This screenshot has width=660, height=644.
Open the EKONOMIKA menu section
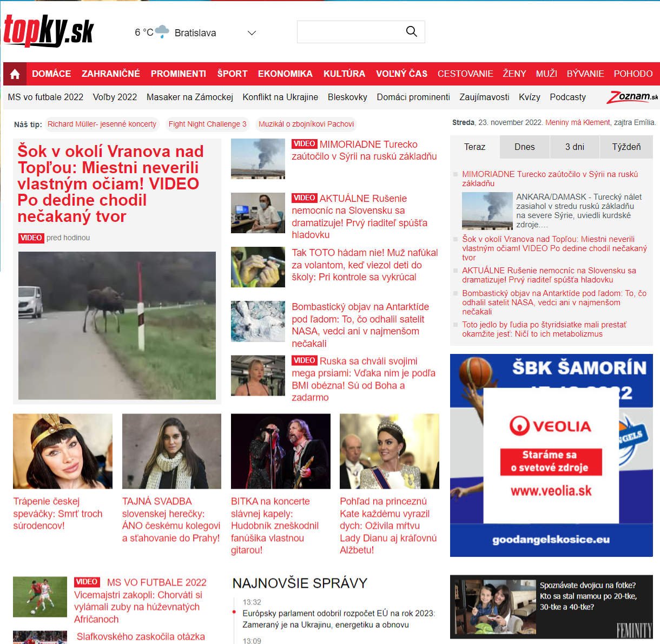(285, 74)
